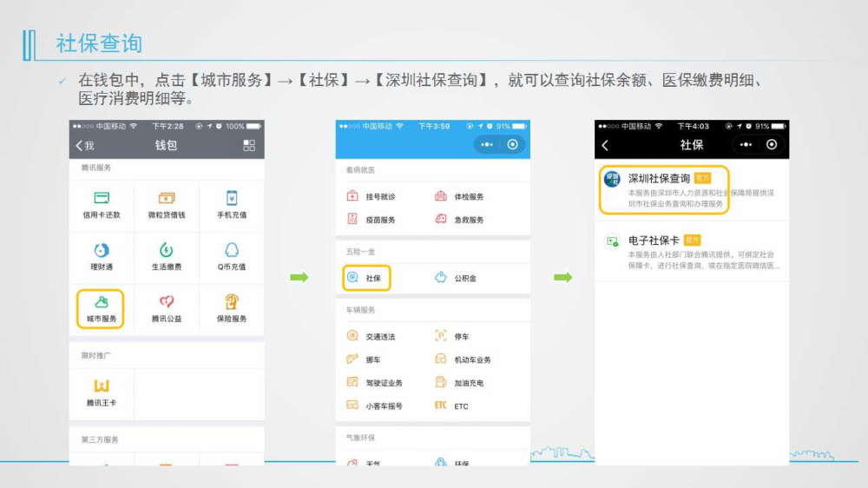Open 保险服务 insurance service
This screenshot has width=868, height=488.
tap(232, 307)
